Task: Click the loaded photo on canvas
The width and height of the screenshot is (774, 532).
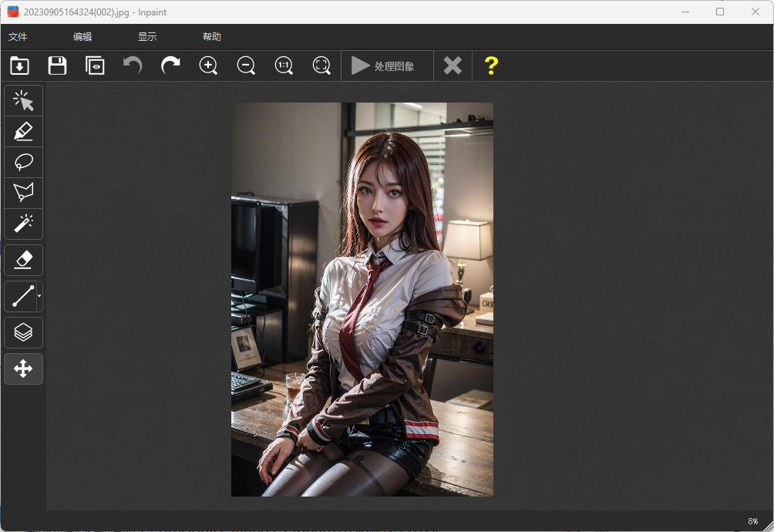Action: [362, 300]
